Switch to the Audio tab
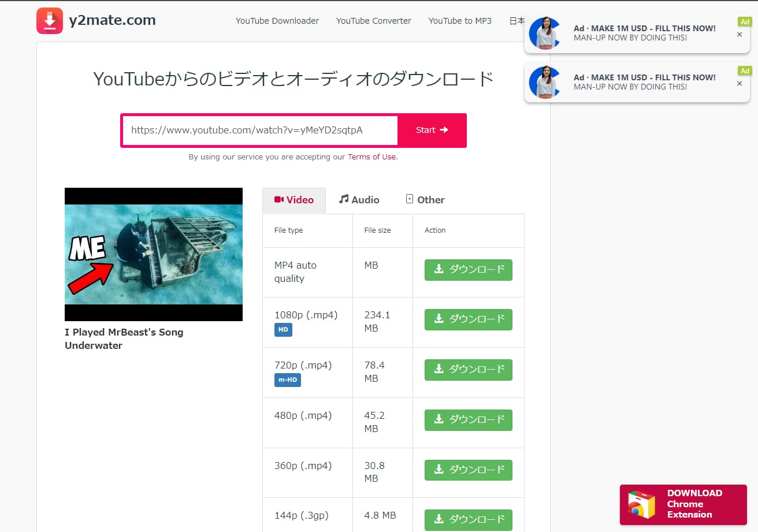758x532 pixels. coord(359,200)
